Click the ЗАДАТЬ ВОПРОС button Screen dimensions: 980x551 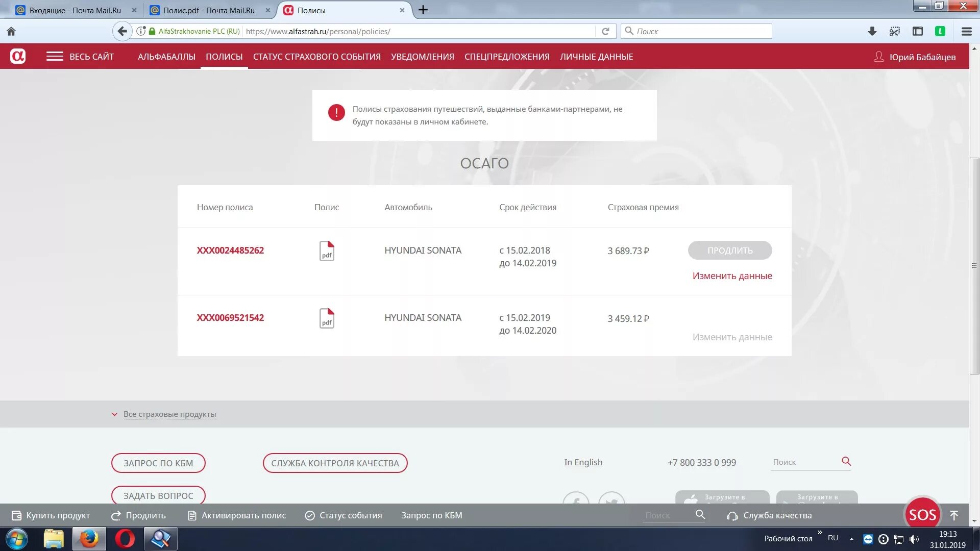pyautogui.click(x=158, y=495)
